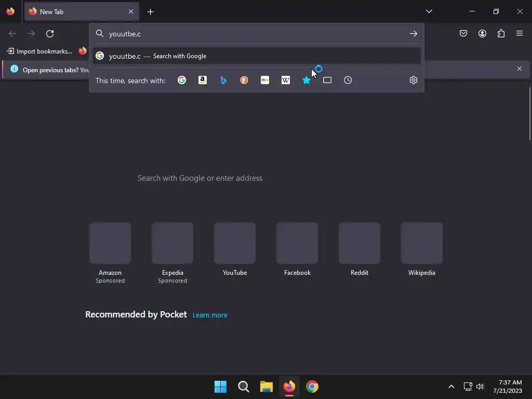This screenshot has height=399, width=532.
Task: Reload the current page
Action: pos(50,34)
